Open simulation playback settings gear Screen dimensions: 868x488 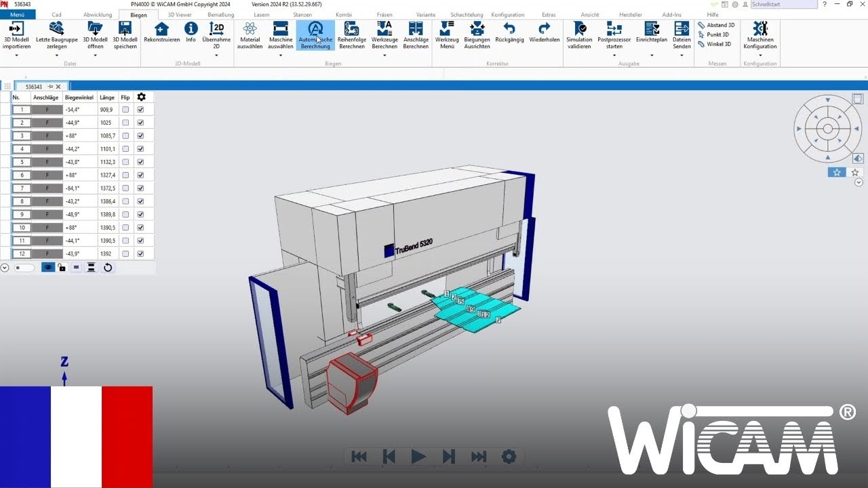pos(509,457)
